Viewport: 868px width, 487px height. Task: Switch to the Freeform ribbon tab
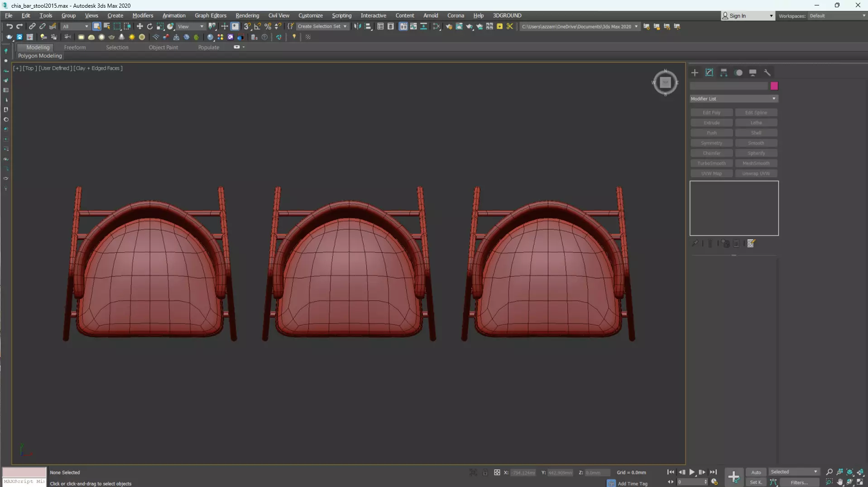[75, 47]
